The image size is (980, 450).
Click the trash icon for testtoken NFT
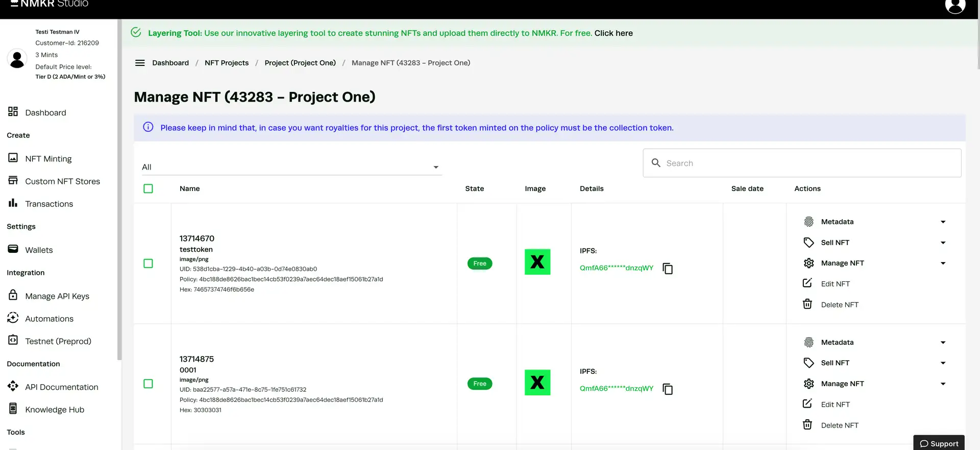point(807,304)
